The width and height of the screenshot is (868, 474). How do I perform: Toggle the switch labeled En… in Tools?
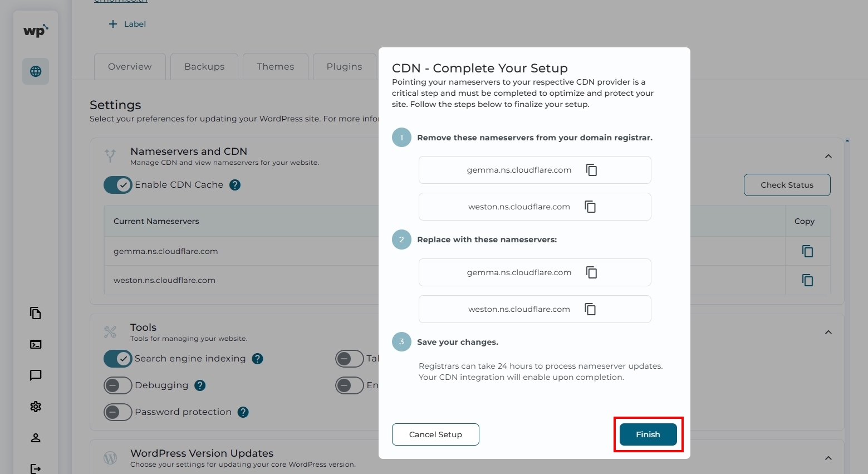point(349,385)
